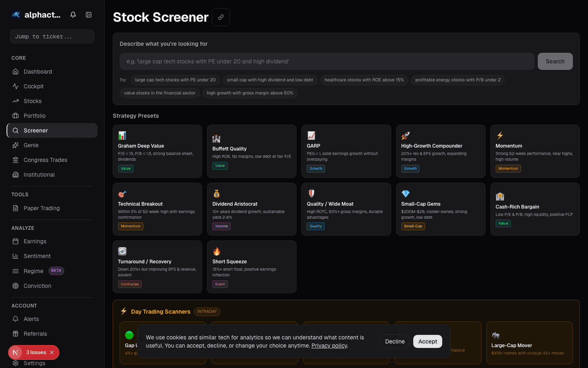
Task: Open the Privacy policy link
Action: click(x=329, y=346)
